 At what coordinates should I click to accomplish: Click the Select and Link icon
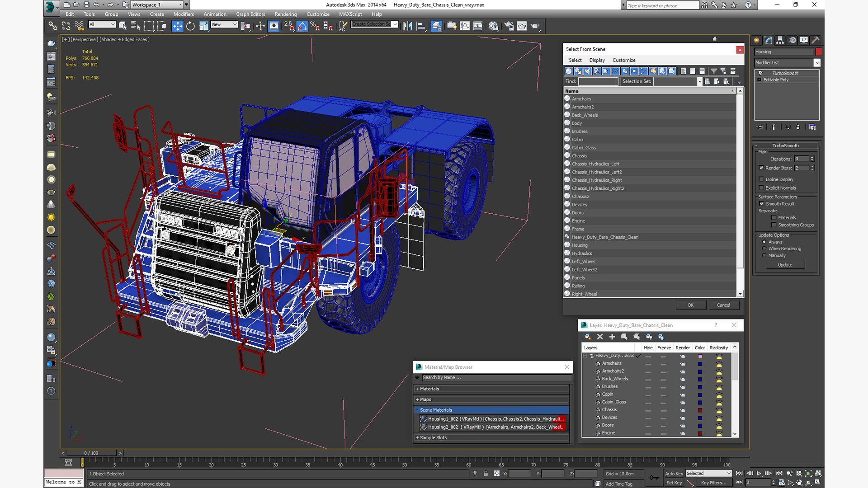[x=53, y=26]
